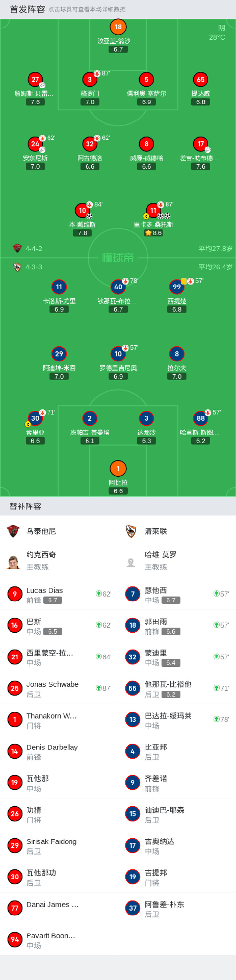Select player 11 里卡多-桑托斯 jersey badge
236x980 pixels.
(x=153, y=211)
